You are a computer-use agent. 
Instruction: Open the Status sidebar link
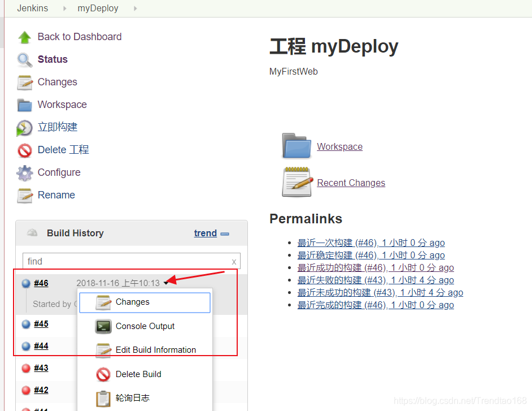pos(53,59)
